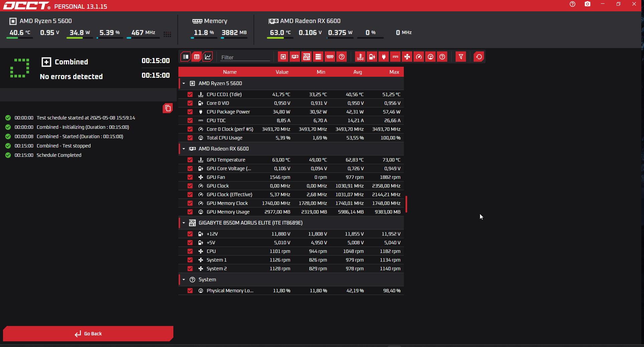
Task: Uncheck the CPU CCD1 (Tdie) sensor checkbox
Action: 190,94
